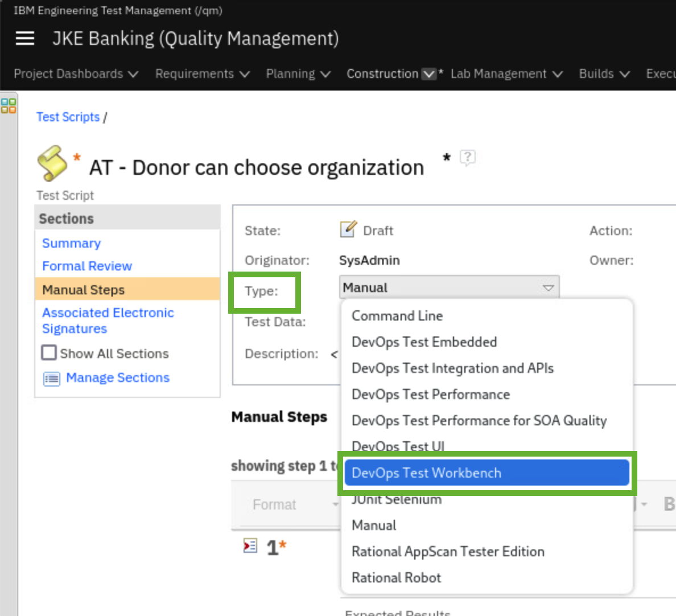Click the Test Scripts breadcrumb link

[x=68, y=117]
